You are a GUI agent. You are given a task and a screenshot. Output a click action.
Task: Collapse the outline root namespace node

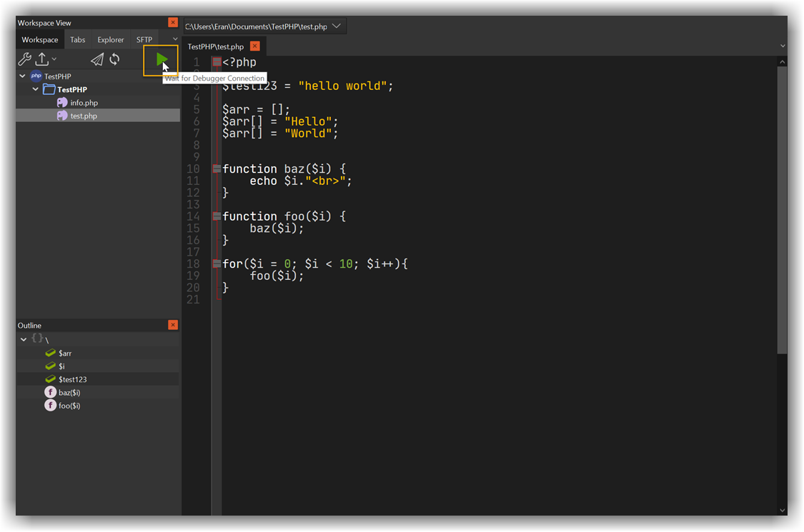(x=24, y=339)
